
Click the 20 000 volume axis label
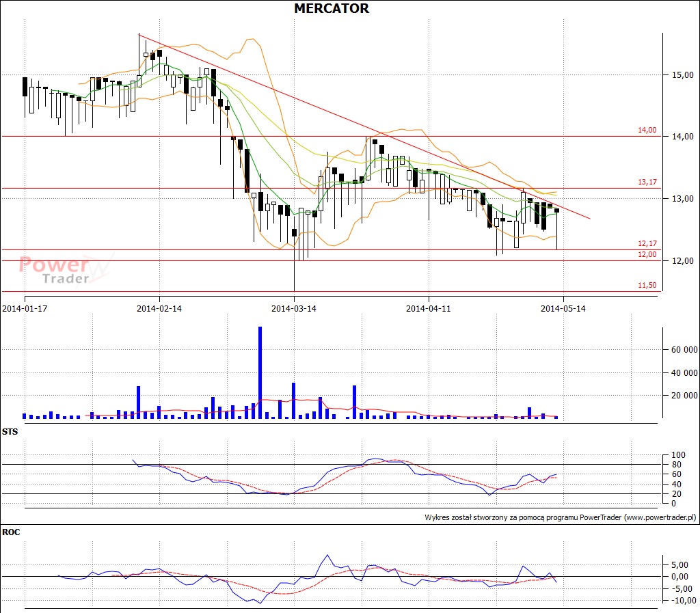tap(684, 396)
